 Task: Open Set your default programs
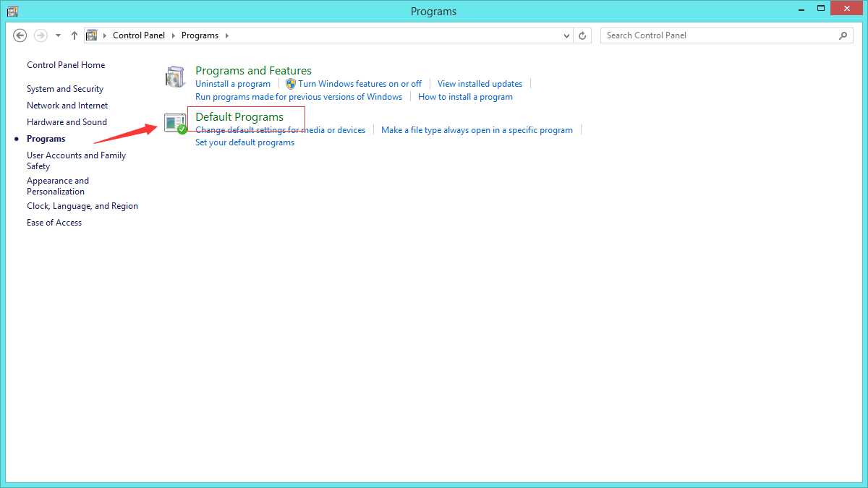tap(245, 142)
